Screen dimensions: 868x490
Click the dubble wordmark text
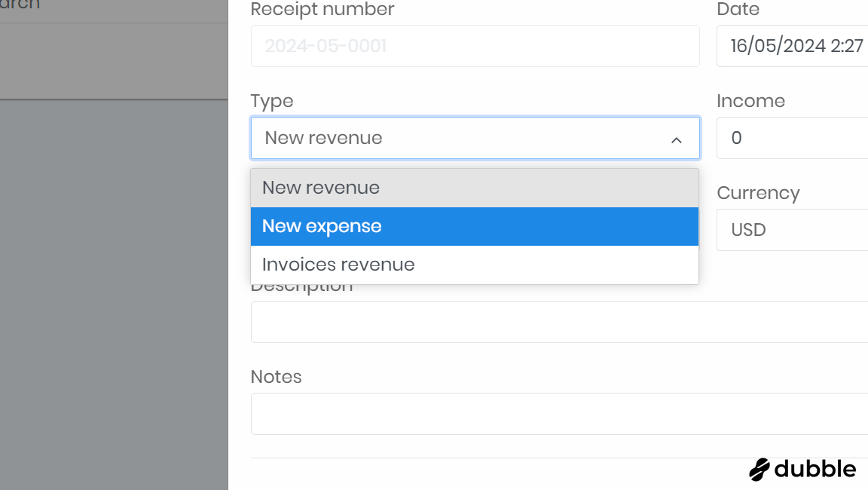pos(815,469)
